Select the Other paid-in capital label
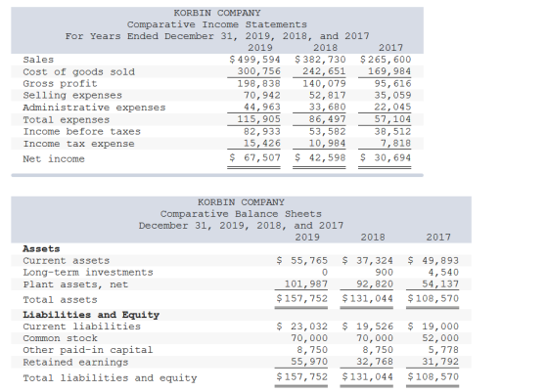Image resolution: width=548 pixels, height=392 pixels. pyautogui.click(x=88, y=350)
